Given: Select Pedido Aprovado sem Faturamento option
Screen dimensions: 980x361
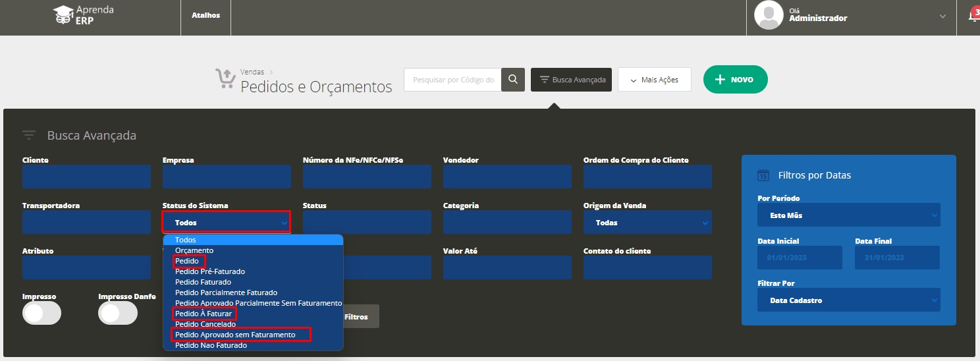Looking at the screenshot, I should [x=235, y=335].
